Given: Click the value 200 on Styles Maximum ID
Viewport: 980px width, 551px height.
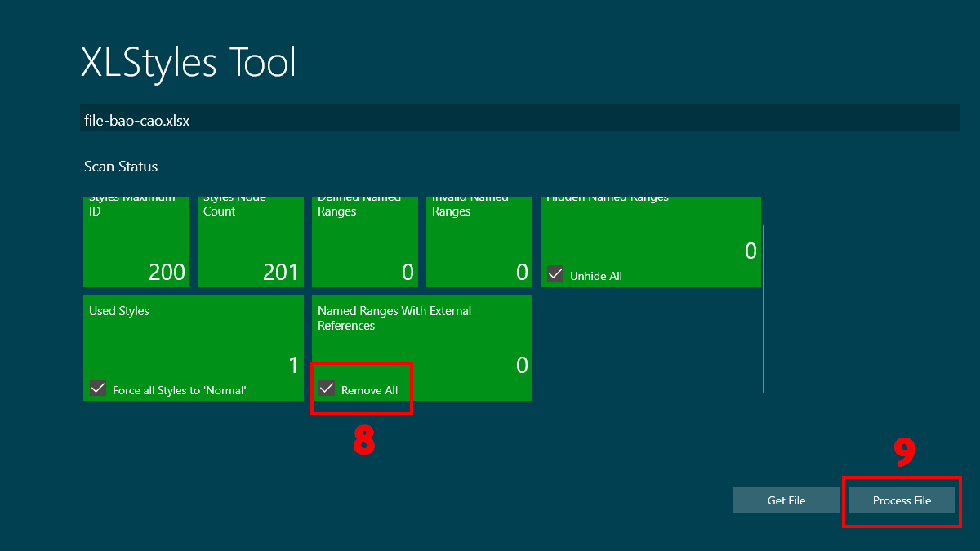Looking at the screenshot, I should [167, 272].
